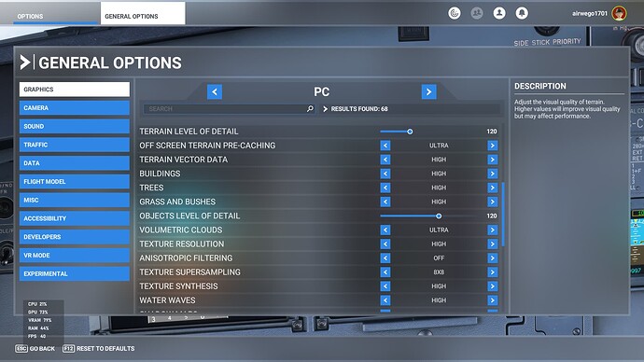This screenshot has width=644, height=362.
Task: Open the profile icon in top bar
Action: pos(499,13)
